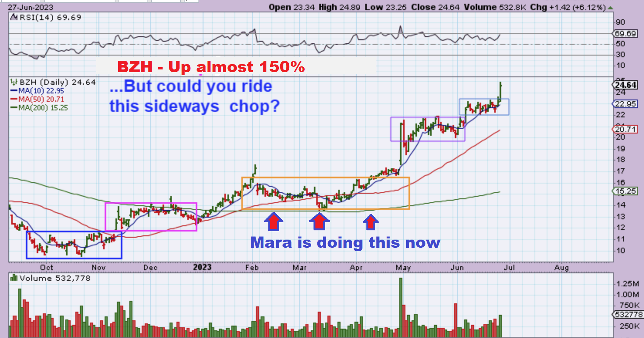This screenshot has height=338, width=644.
Task: Click the High 24.89 value in header
Action: click(339, 7)
